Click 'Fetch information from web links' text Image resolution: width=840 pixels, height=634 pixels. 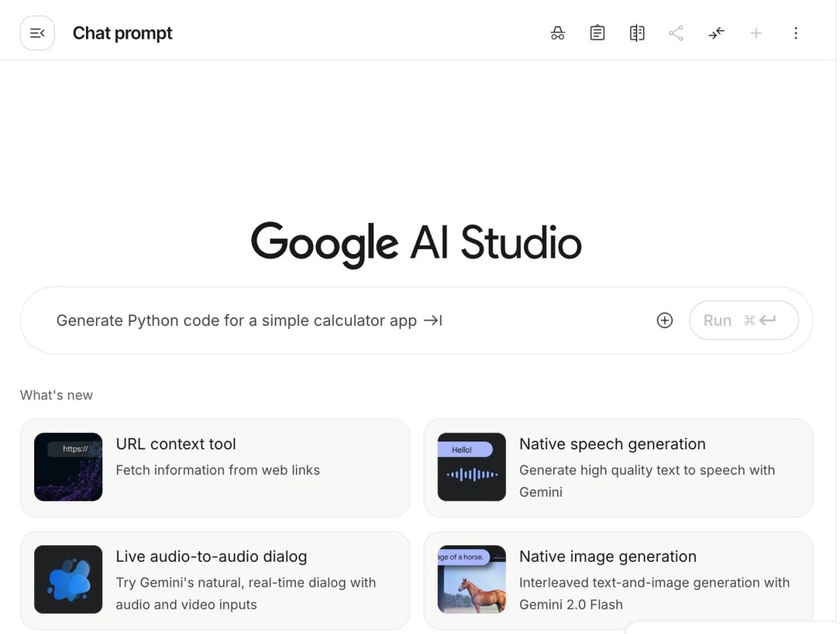[218, 470]
